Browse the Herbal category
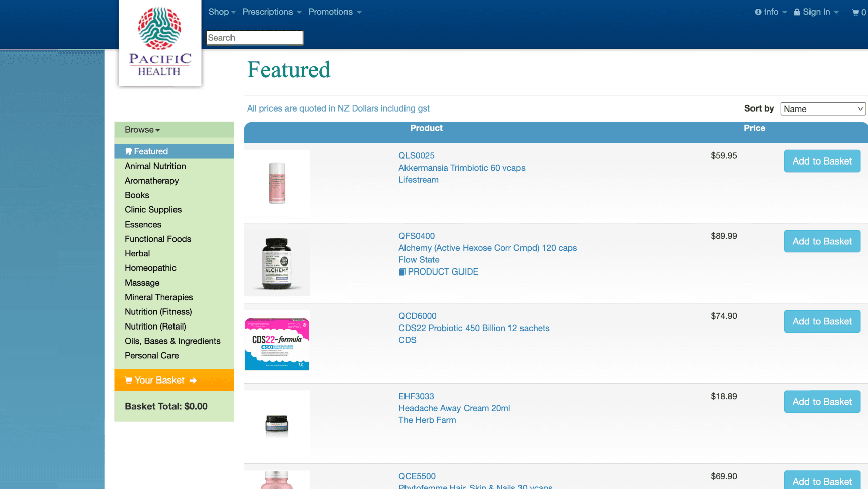 tap(137, 254)
